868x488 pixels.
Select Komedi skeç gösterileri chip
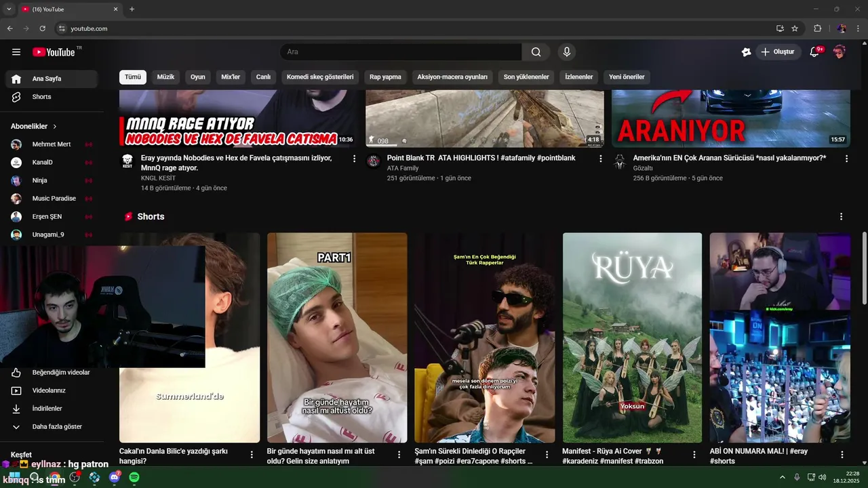(320, 77)
